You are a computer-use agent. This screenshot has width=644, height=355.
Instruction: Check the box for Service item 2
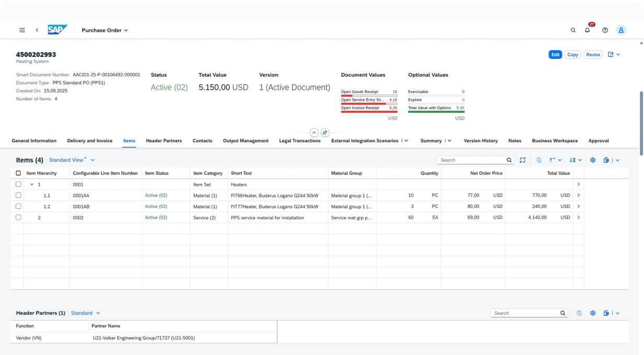click(x=19, y=218)
